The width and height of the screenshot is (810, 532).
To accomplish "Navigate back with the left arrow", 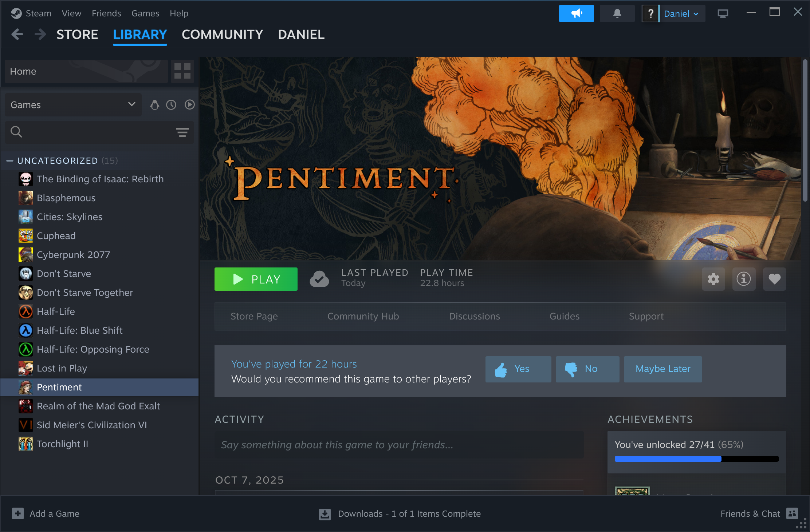I will coord(17,34).
